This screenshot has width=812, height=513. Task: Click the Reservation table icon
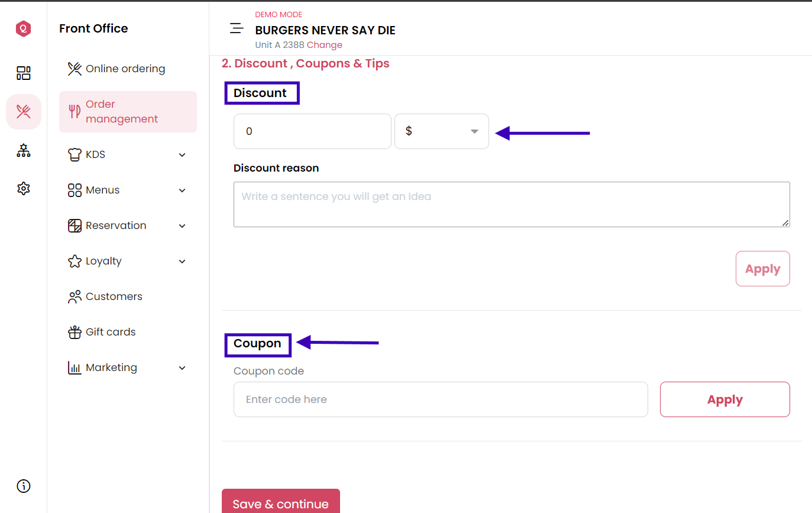click(x=75, y=225)
